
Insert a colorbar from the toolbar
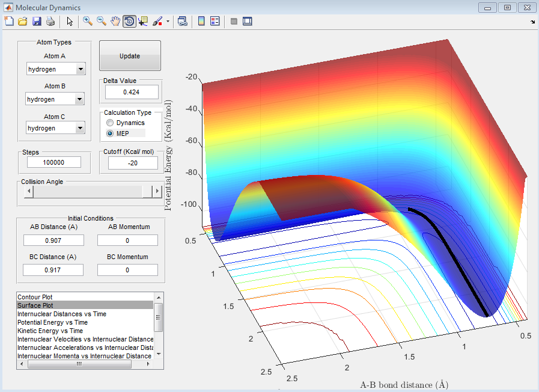click(x=201, y=22)
